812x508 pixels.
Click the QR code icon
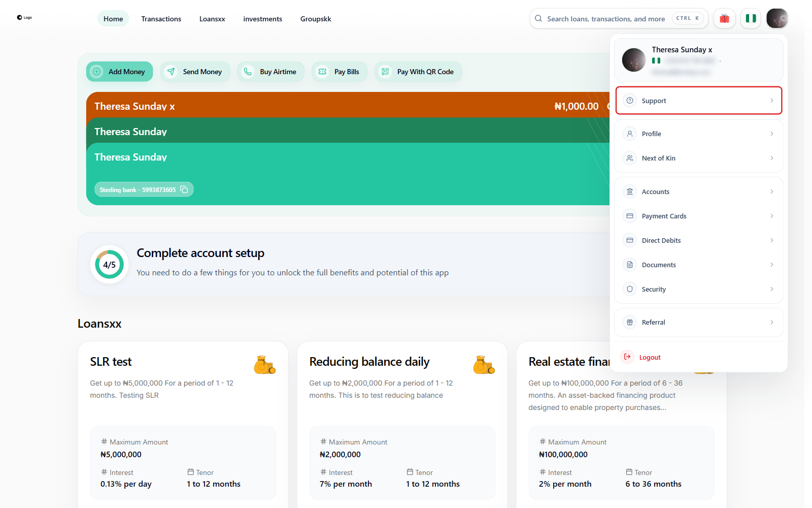pos(385,72)
